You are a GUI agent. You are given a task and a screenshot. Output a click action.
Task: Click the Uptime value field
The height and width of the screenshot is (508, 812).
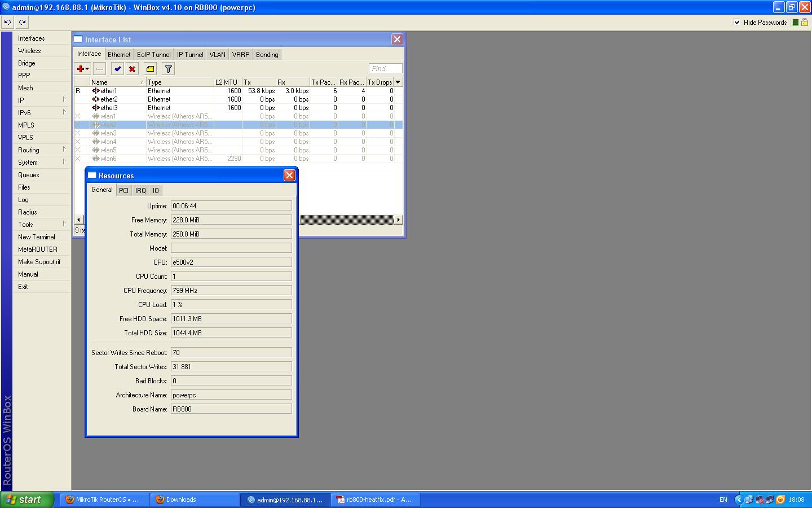click(x=231, y=206)
